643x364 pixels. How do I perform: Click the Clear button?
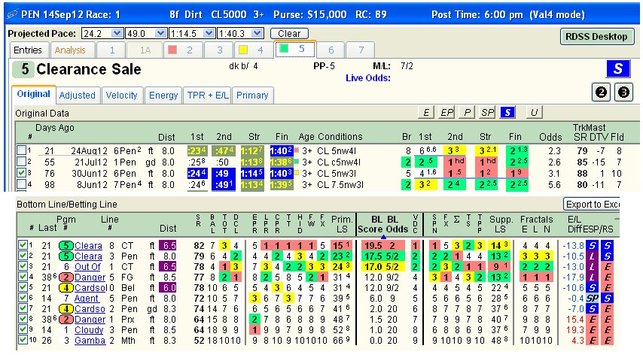coord(290,34)
